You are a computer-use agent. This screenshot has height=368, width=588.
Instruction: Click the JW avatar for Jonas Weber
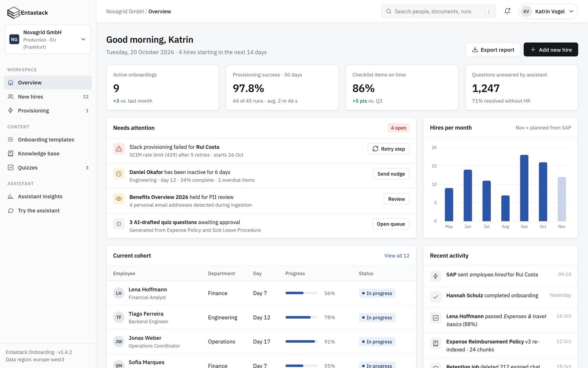pos(119,342)
